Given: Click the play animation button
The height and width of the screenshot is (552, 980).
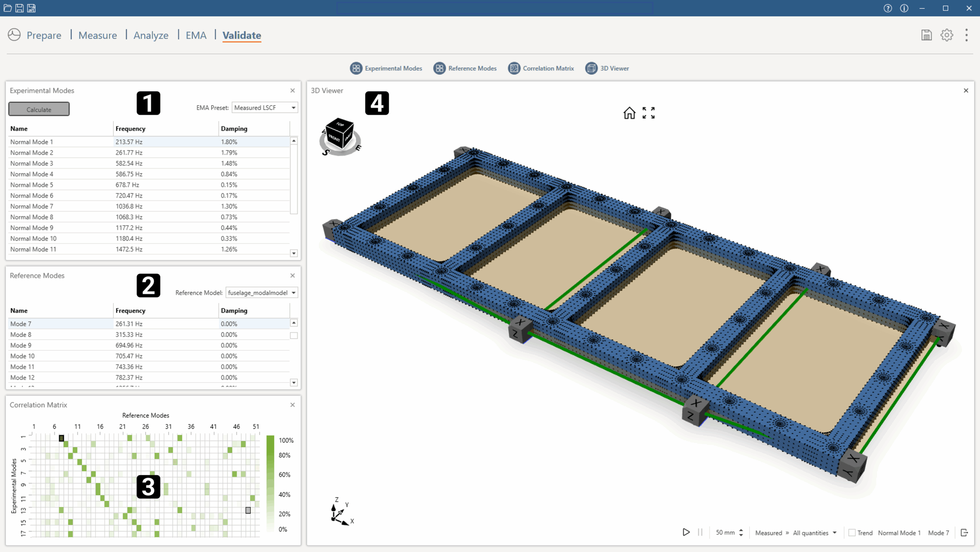Looking at the screenshot, I should (686, 532).
